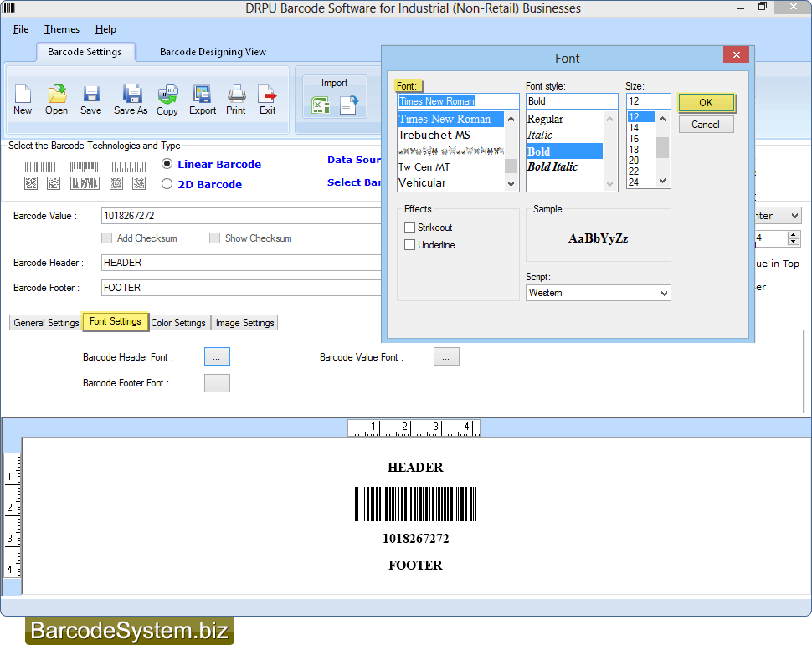The height and width of the screenshot is (645, 812).
Task: Open the Color Settings tab
Action: click(178, 323)
